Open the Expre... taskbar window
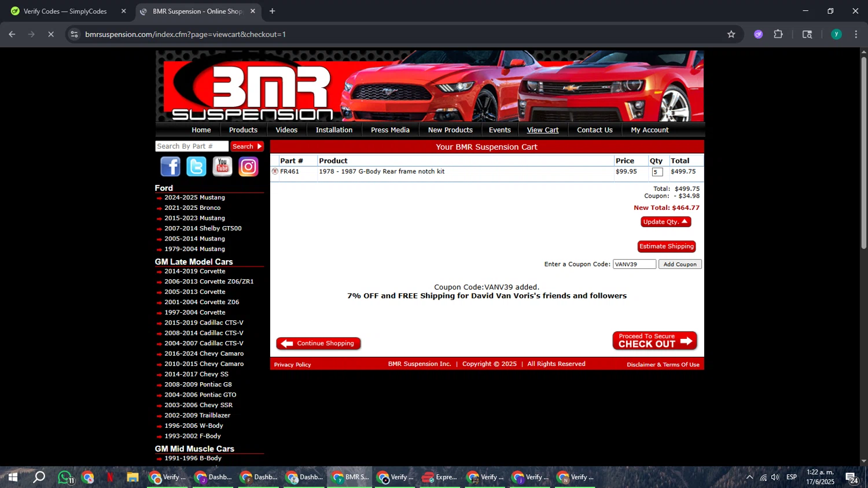This screenshot has width=868, height=488. 439,477
